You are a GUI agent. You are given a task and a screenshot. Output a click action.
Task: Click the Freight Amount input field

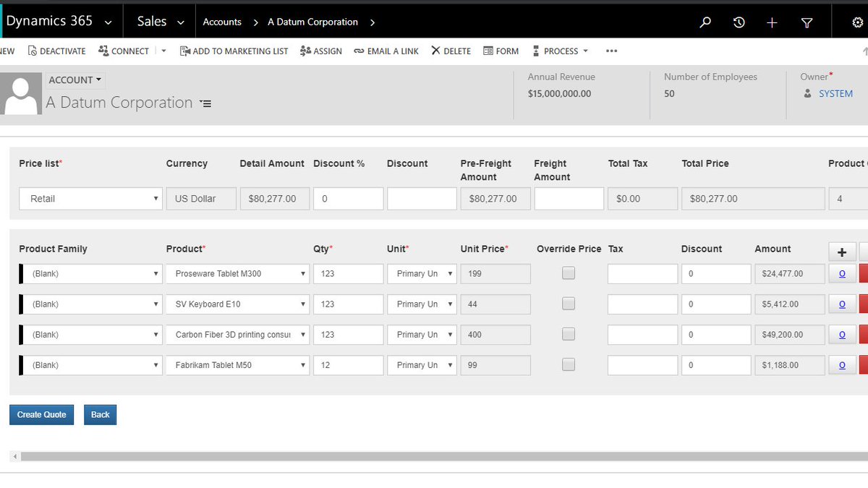(569, 199)
